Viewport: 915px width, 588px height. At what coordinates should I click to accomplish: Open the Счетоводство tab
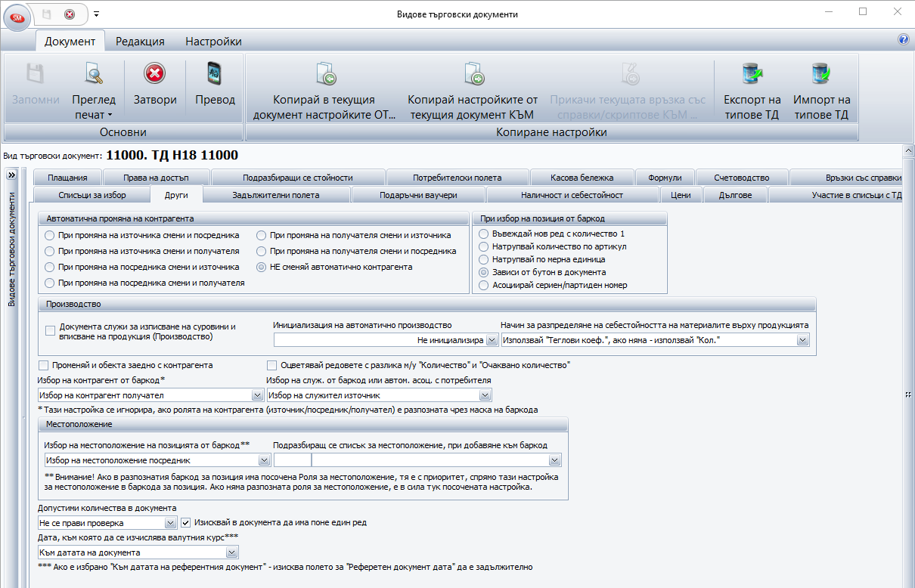click(742, 178)
